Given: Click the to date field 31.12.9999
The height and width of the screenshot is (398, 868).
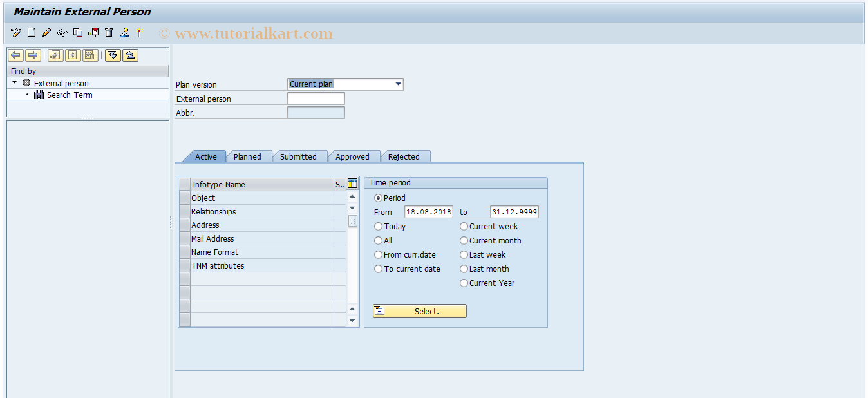Looking at the screenshot, I should coord(514,212).
